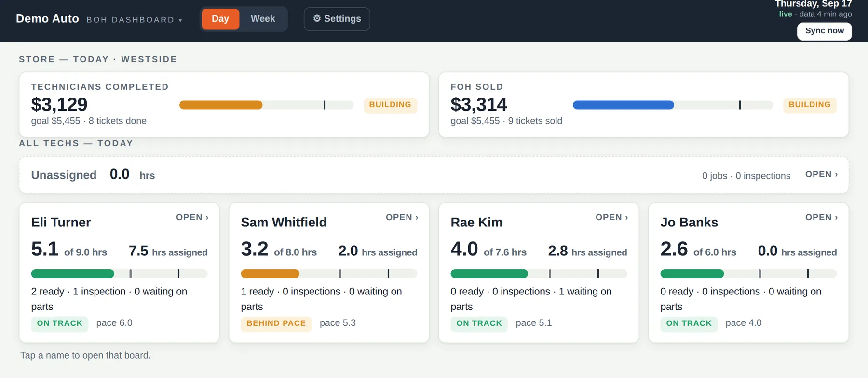Click BUILDING badge on Technicians Completed
The image size is (868, 378).
390,105
